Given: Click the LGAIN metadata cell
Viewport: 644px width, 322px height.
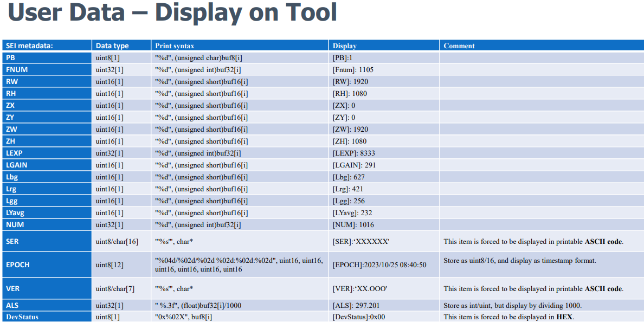Looking at the screenshot, I should [17, 165].
